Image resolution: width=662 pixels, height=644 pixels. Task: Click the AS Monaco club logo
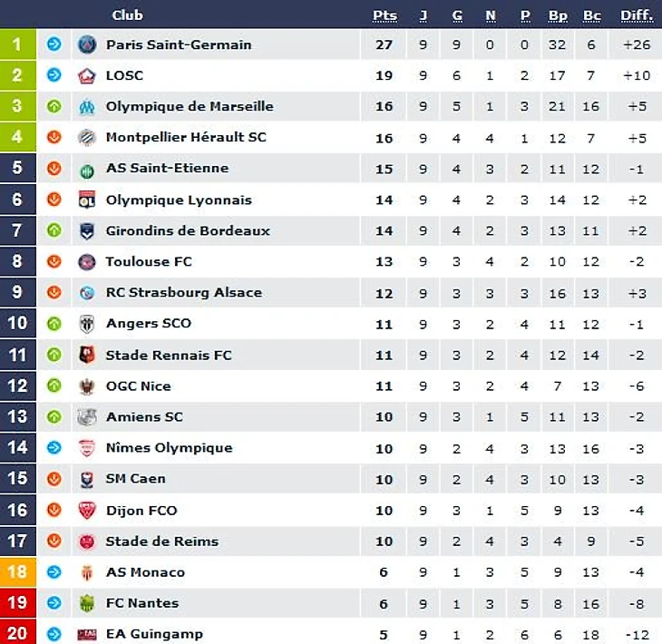click(87, 571)
